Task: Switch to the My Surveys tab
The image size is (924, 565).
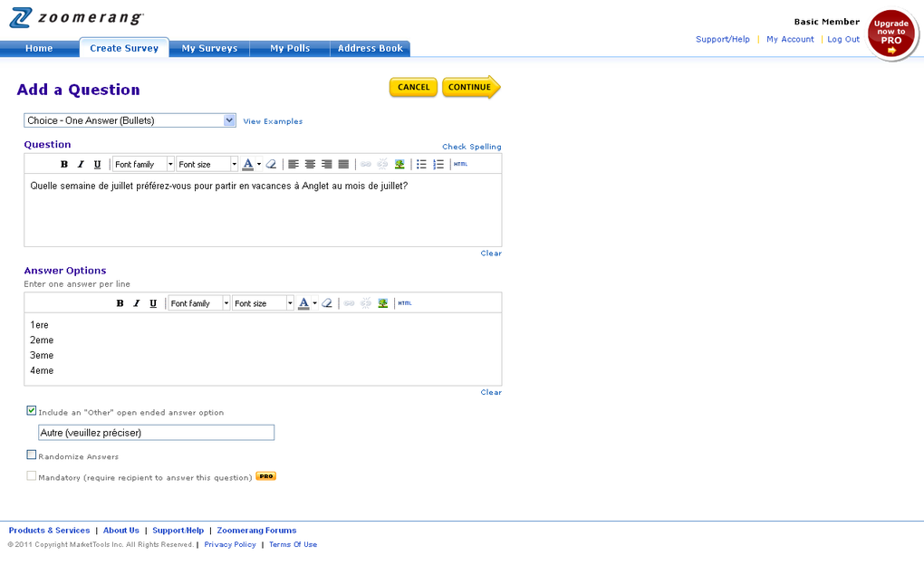Action: click(209, 47)
